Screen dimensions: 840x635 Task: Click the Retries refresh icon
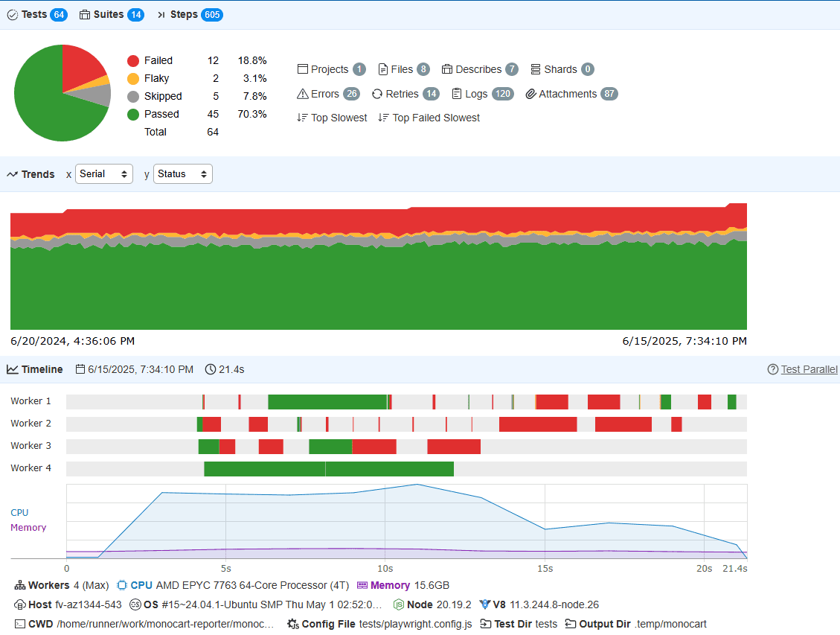pyautogui.click(x=377, y=94)
